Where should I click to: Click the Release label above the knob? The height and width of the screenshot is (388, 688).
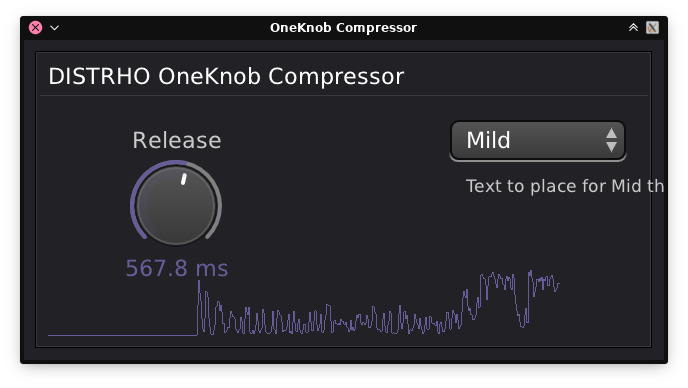pyautogui.click(x=177, y=140)
